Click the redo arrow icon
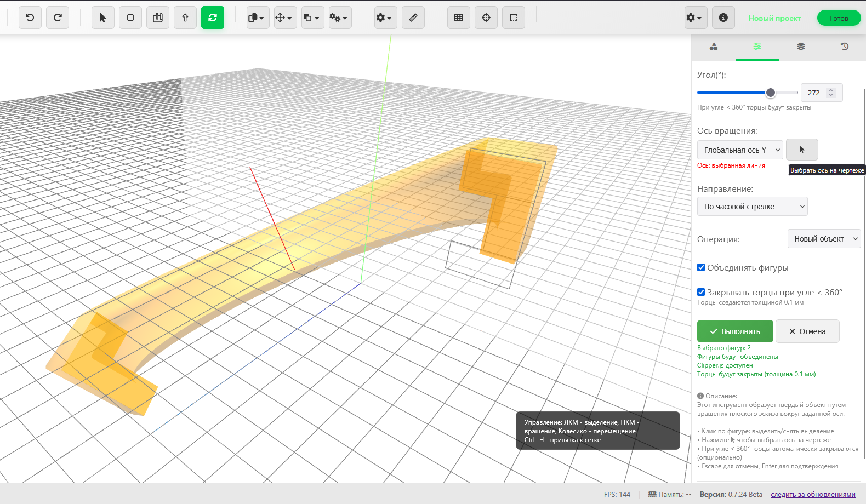Screen dimensions: 866x504 [x=58, y=18]
